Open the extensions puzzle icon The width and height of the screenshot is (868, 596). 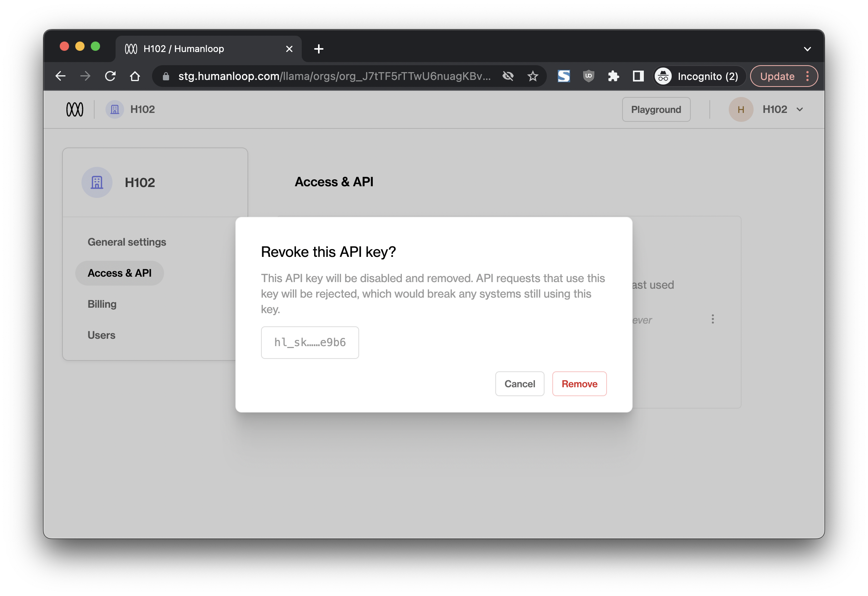click(613, 76)
